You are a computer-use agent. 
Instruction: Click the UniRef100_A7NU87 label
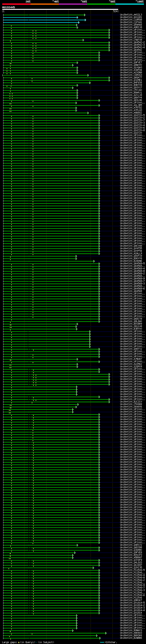tap(131, 359)
